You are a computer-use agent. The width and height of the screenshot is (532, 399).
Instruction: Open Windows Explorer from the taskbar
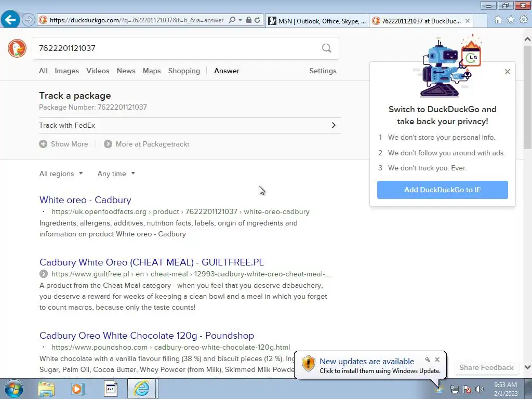[46, 389]
